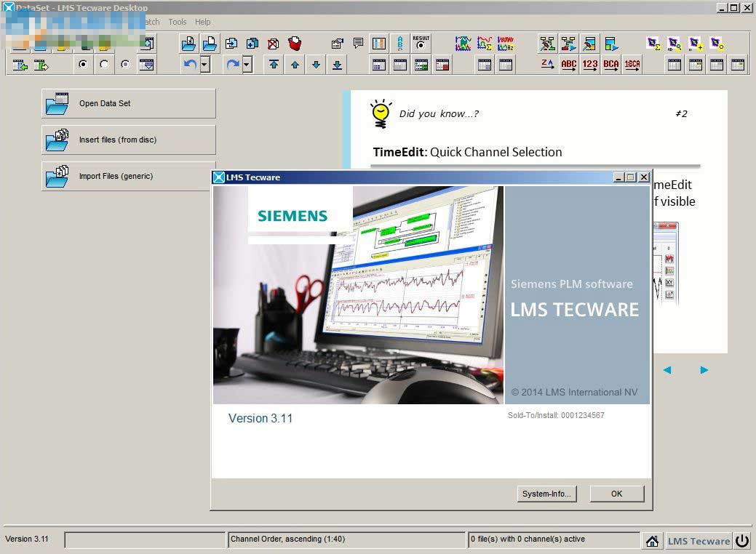Click the purple matrix sigma icon

pos(653,44)
